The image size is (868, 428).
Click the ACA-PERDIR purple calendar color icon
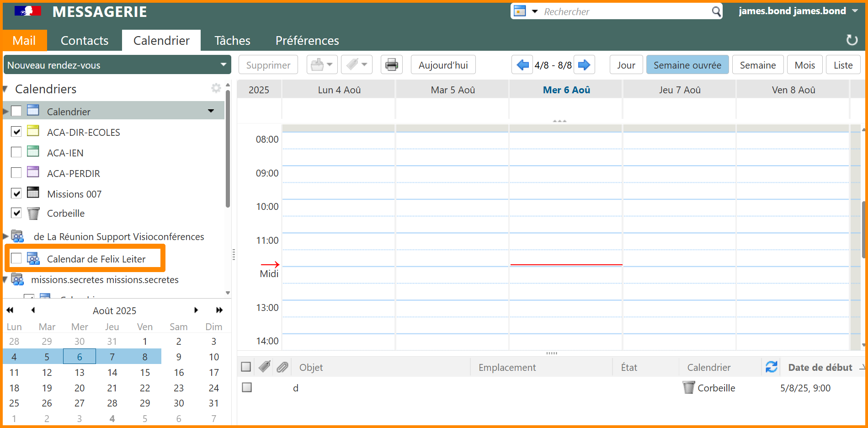point(33,172)
